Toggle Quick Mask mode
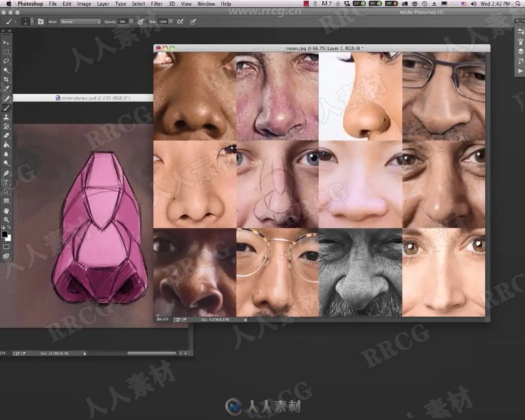 (6, 247)
